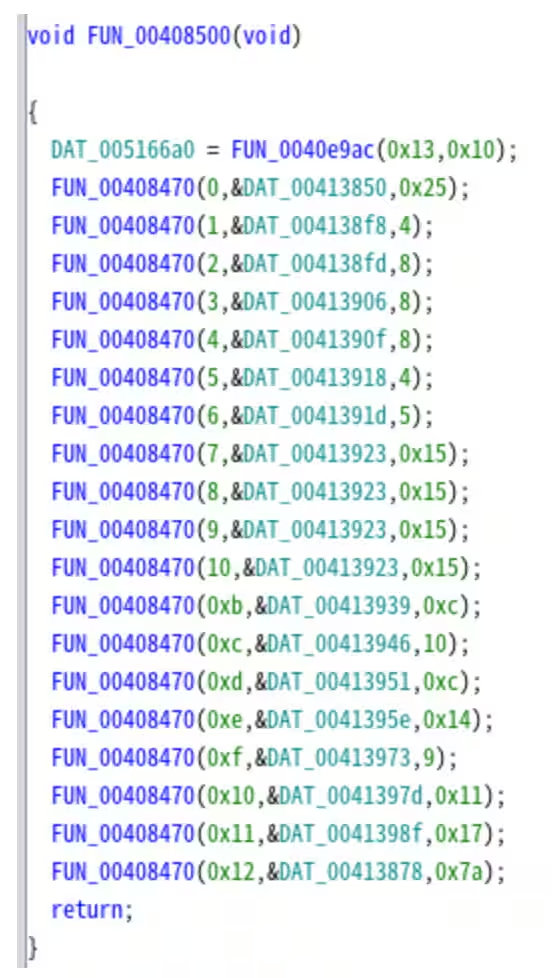Select the DAT_0041395e data label
Viewport: 552px width, 978px height.
(339, 720)
